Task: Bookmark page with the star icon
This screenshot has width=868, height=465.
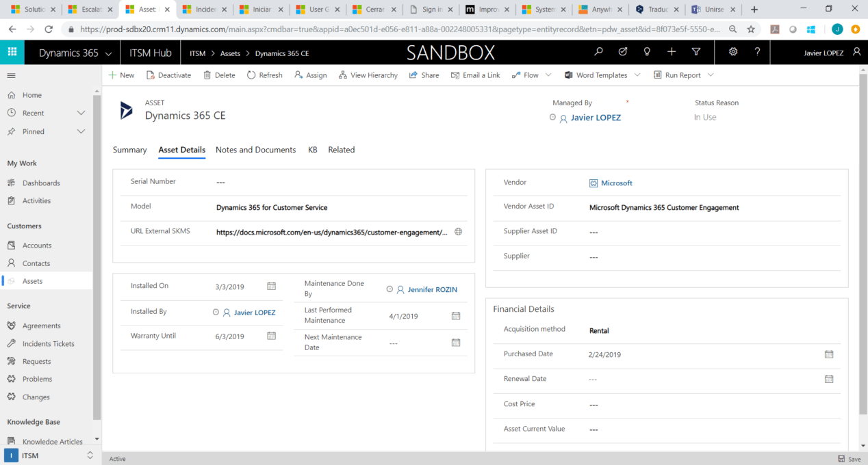Action: tap(751, 29)
